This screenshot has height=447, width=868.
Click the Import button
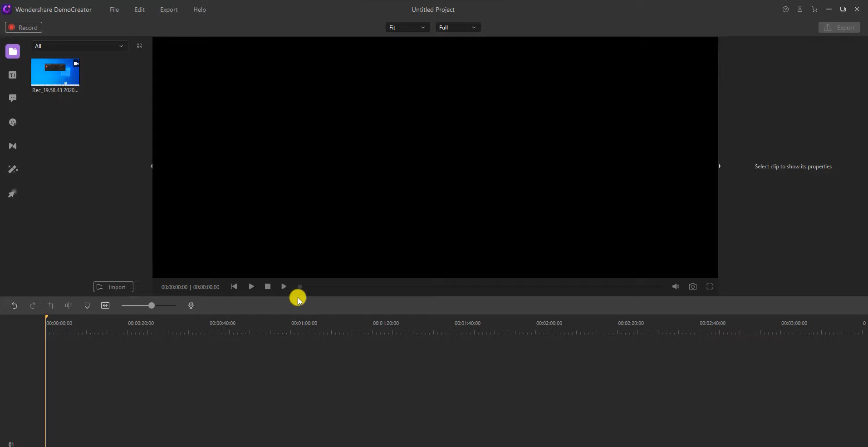tap(113, 287)
